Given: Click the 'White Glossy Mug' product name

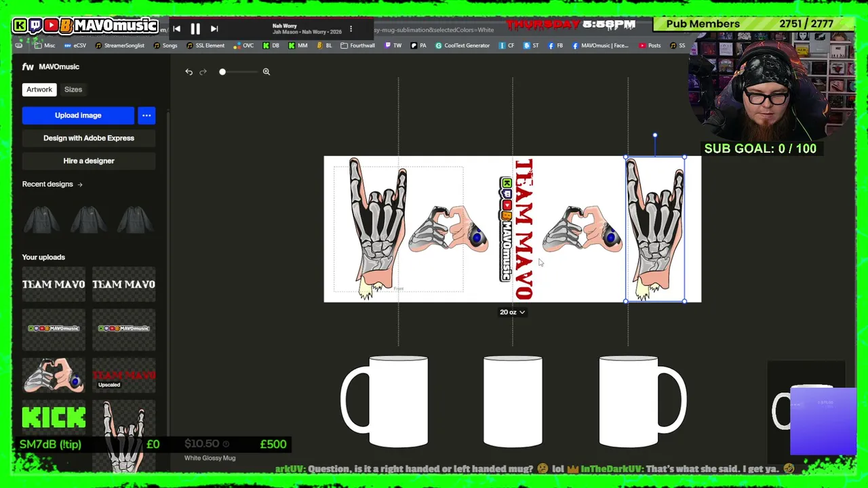Looking at the screenshot, I should (210, 458).
